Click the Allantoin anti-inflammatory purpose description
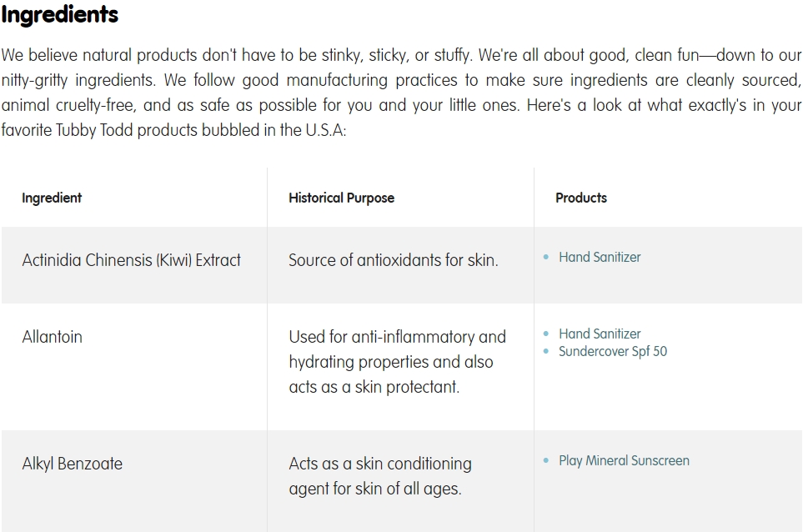The image size is (803, 532). coord(398,362)
